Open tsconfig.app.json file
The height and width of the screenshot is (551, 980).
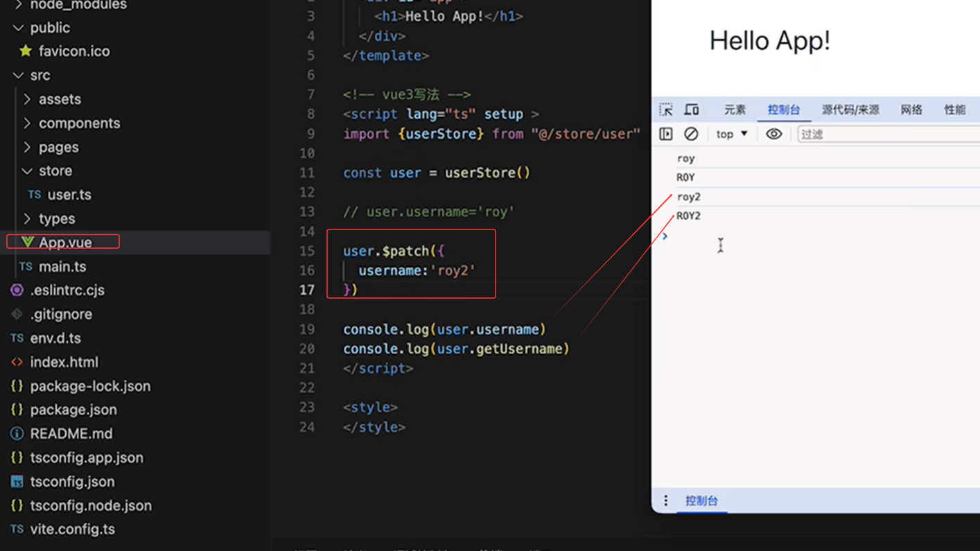coord(87,457)
